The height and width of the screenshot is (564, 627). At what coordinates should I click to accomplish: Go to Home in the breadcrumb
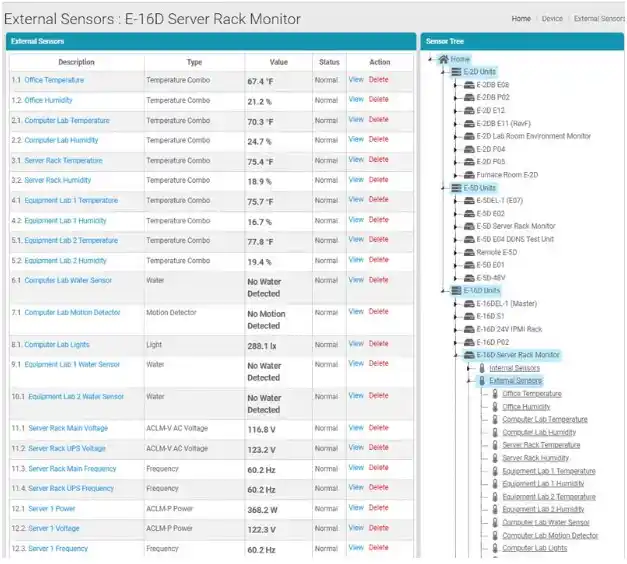pos(521,18)
